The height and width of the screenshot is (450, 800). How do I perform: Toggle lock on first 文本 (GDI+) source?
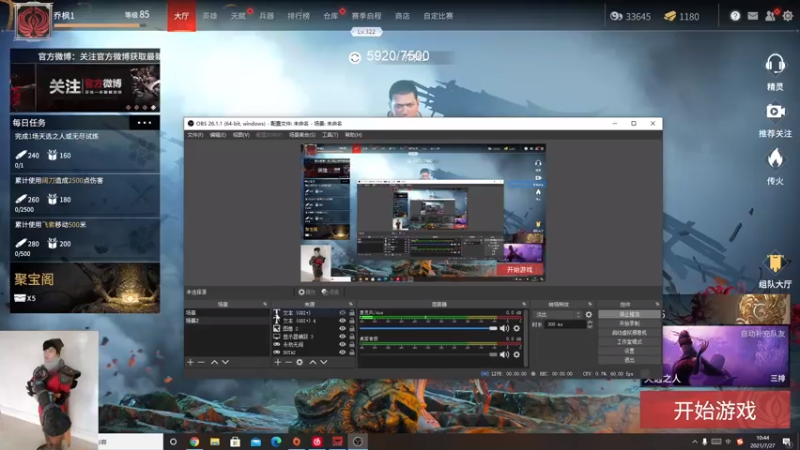point(352,313)
